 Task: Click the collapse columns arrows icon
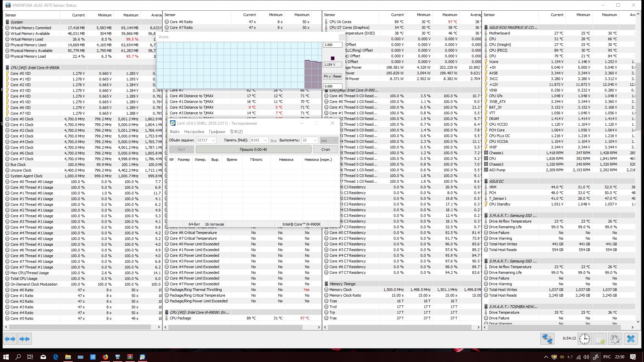coord(24,339)
